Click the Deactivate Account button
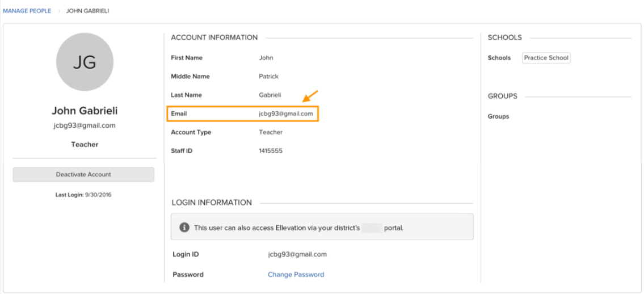The width and height of the screenshot is (644, 294). pos(83,174)
